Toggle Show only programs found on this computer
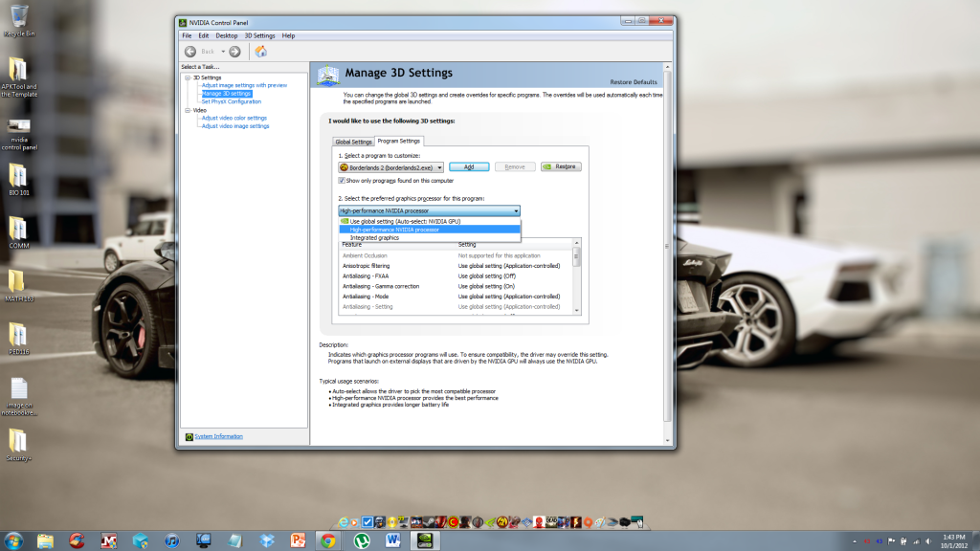This screenshot has height=551, width=980. coord(342,181)
